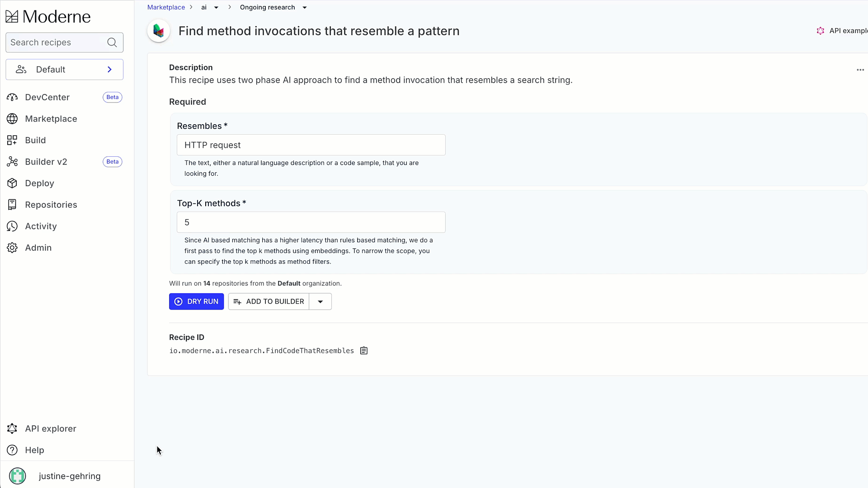
Task: Click the recipe title heading text
Action: 319,31
